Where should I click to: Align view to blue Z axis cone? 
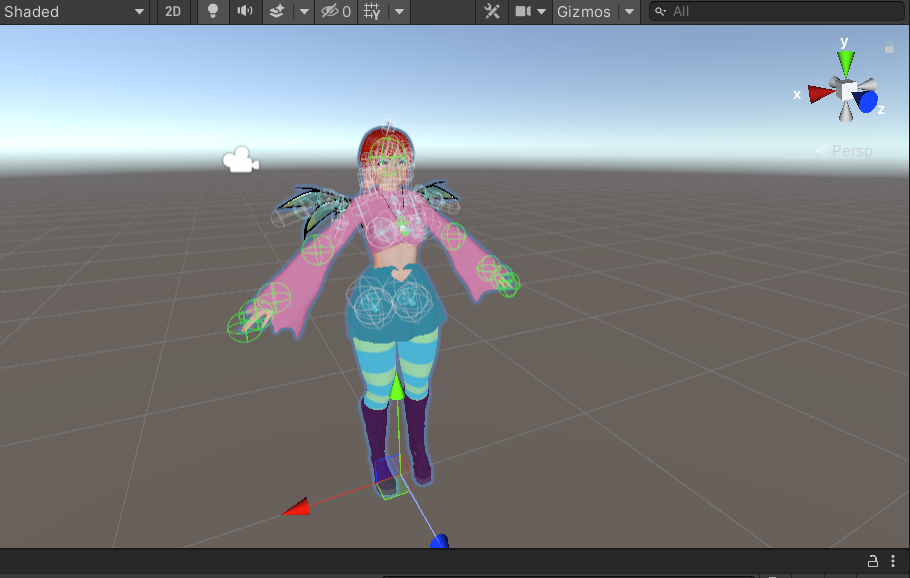pyautogui.click(x=867, y=102)
